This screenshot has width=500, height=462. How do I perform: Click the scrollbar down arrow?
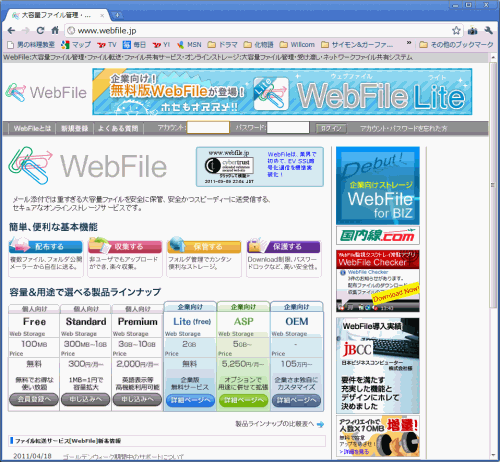tap(493, 455)
